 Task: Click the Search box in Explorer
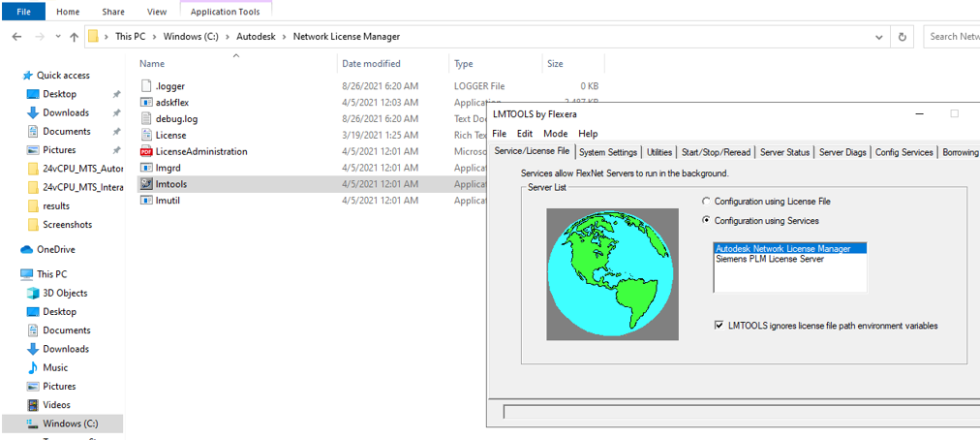[952, 37]
